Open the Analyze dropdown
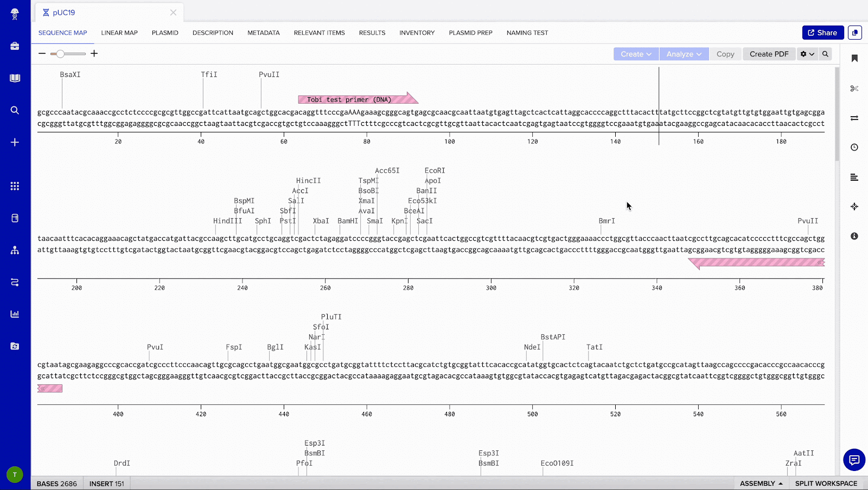Screen dimensions: 868x490 [683, 54]
